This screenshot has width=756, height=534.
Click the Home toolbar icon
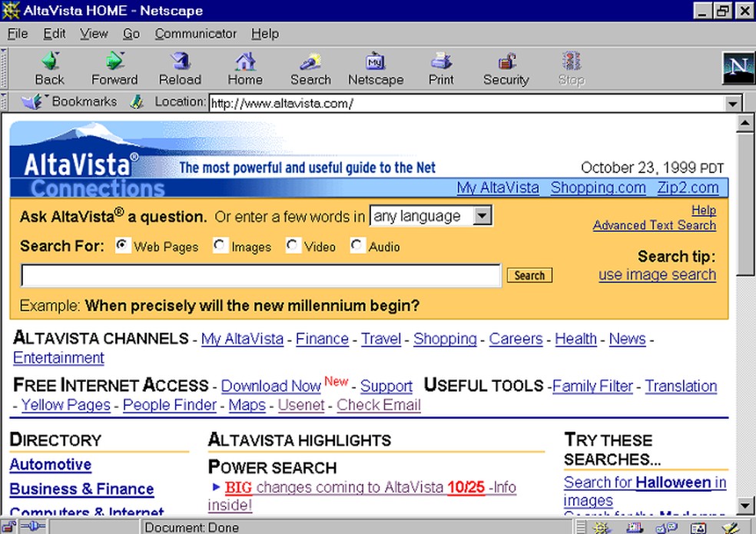coord(244,68)
